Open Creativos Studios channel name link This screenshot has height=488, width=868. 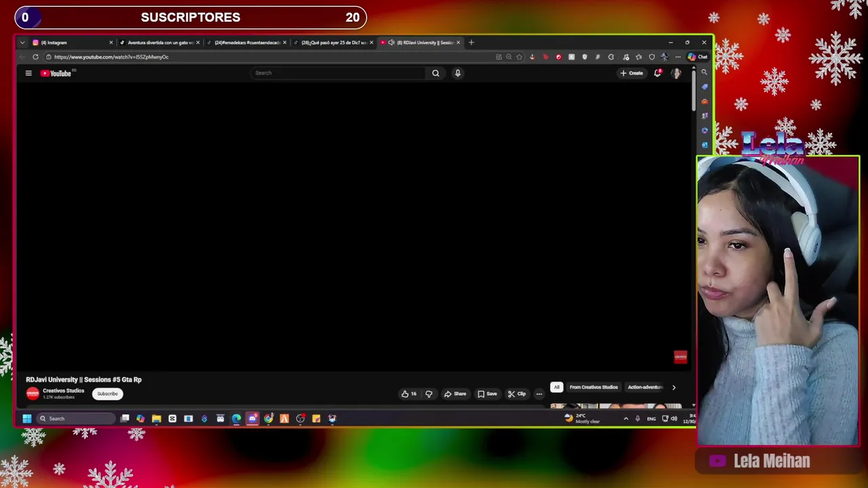(x=64, y=391)
